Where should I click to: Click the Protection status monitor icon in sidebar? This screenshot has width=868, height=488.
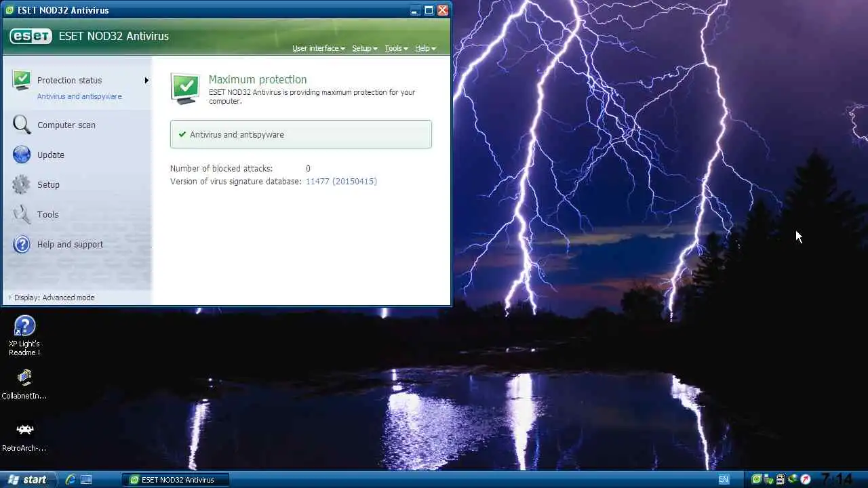pyautogui.click(x=22, y=81)
